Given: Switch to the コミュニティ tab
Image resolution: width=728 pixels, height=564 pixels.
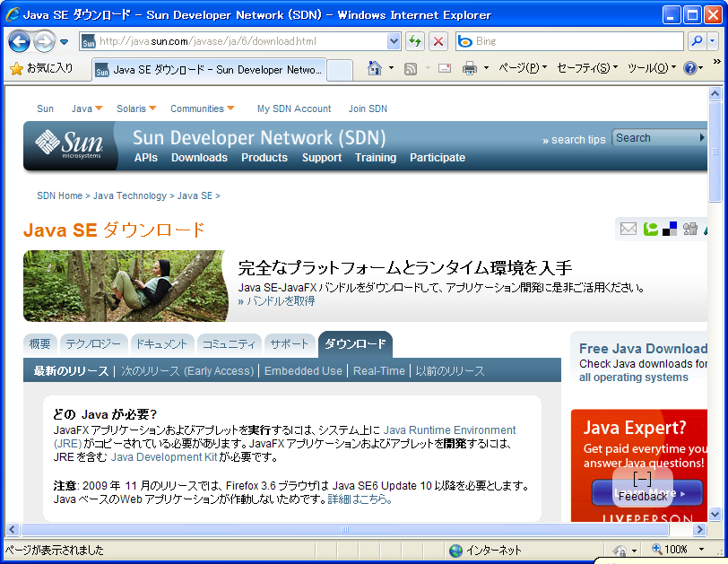Looking at the screenshot, I should click(229, 344).
